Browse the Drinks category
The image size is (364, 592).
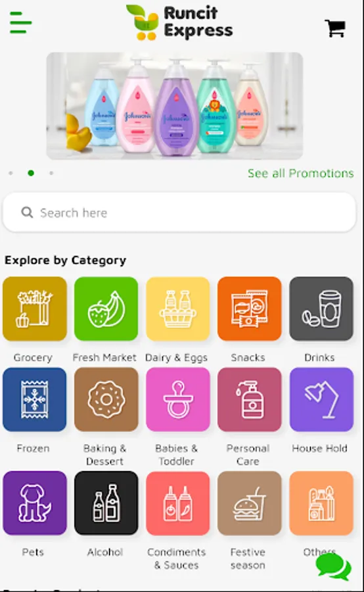tap(321, 309)
